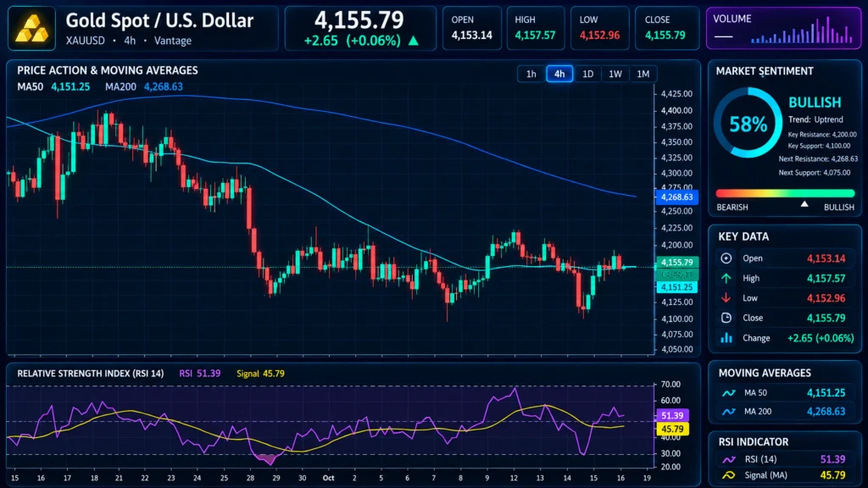Choose the 1W timeframe tab
Image resolution: width=868 pixels, height=488 pixels.
(x=615, y=74)
